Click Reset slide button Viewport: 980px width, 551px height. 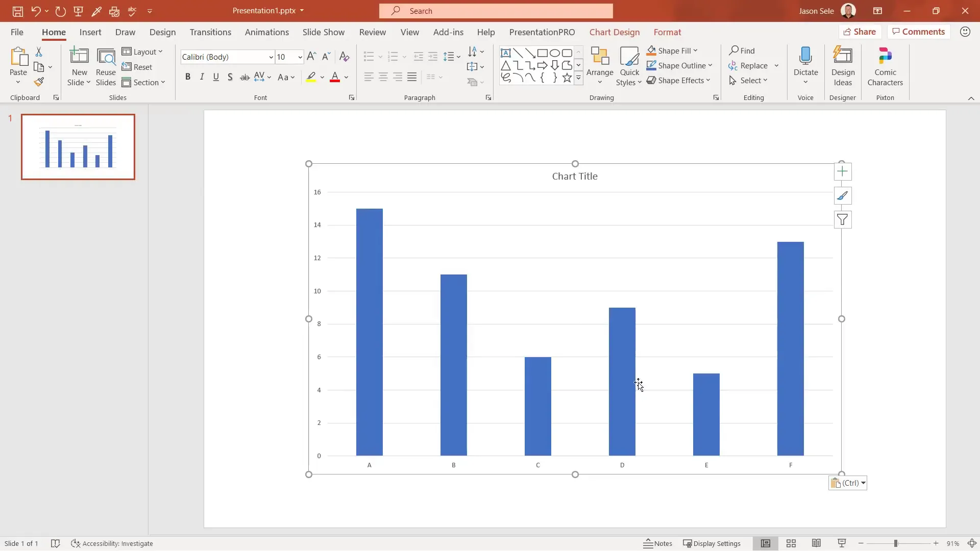click(137, 67)
